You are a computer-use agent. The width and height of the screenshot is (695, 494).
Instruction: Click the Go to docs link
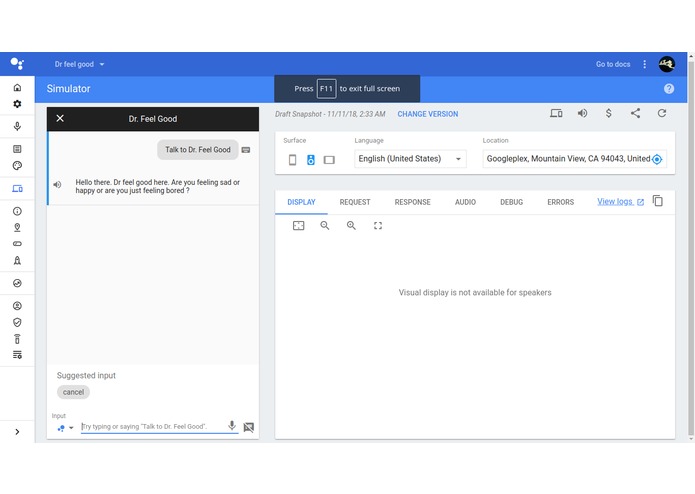(613, 64)
